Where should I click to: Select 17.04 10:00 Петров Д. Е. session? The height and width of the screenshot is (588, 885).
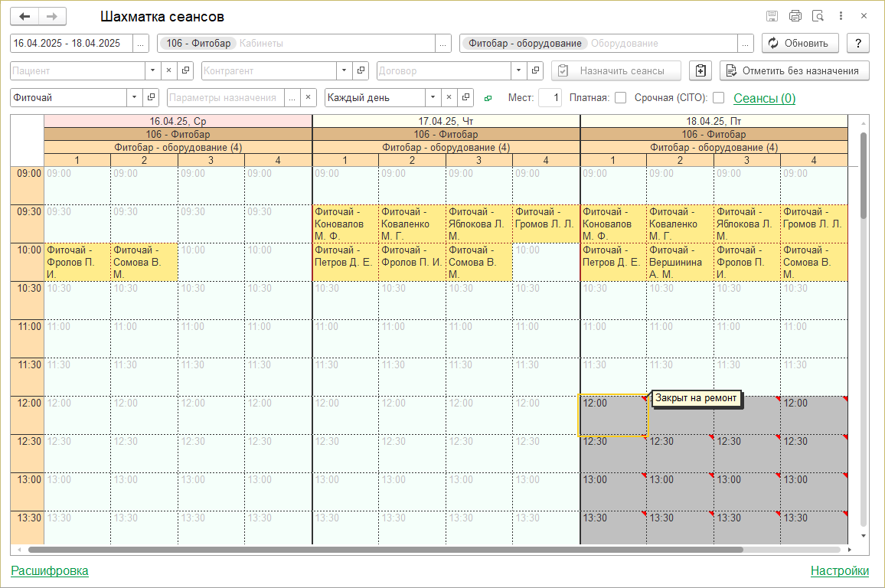[345, 262]
